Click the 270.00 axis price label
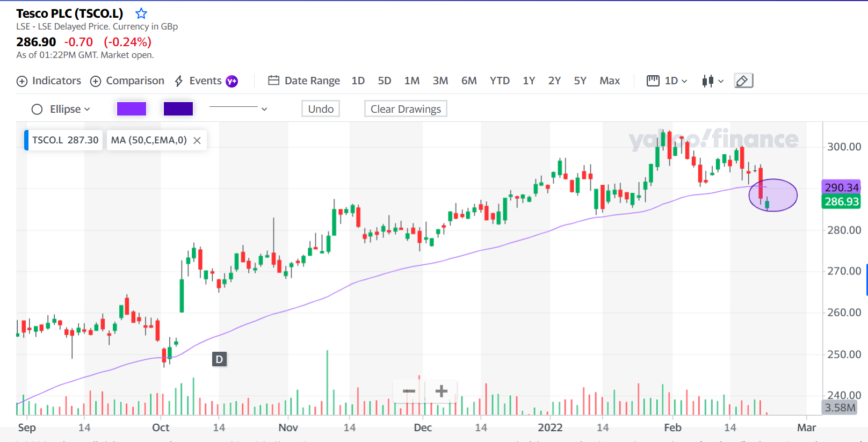Screen dimensions: 868x442 point(844,271)
